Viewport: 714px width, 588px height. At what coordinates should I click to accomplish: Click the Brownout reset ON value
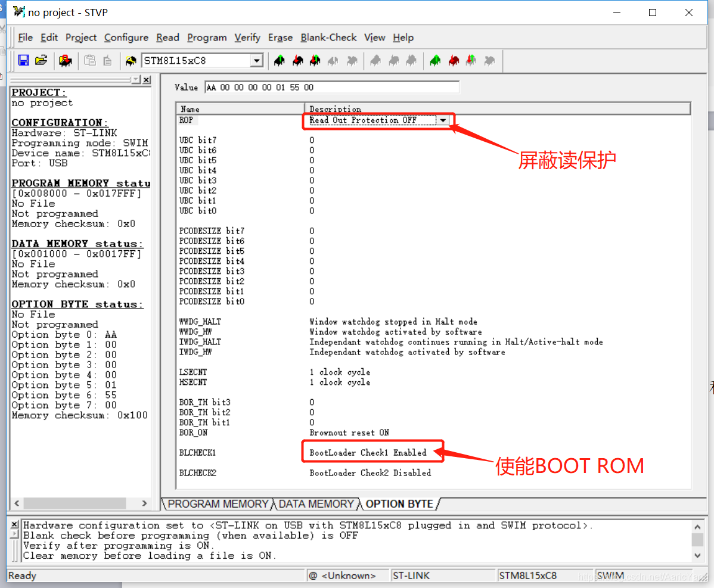(x=349, y=433)
